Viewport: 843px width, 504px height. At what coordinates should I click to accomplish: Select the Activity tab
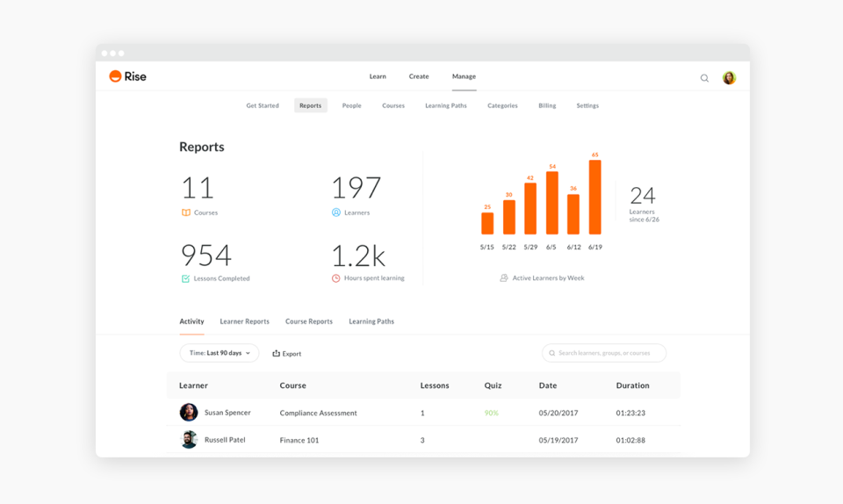[x=191, y=321]
